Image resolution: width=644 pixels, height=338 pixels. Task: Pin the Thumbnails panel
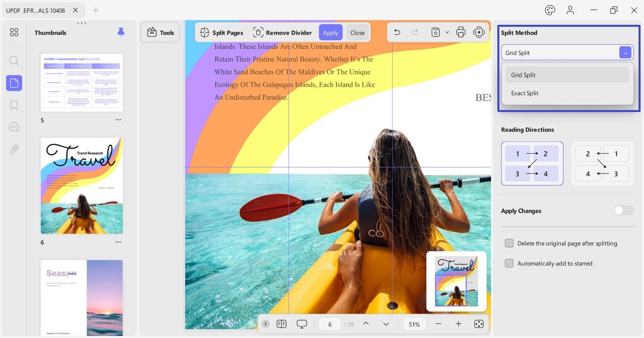(121, 32)
